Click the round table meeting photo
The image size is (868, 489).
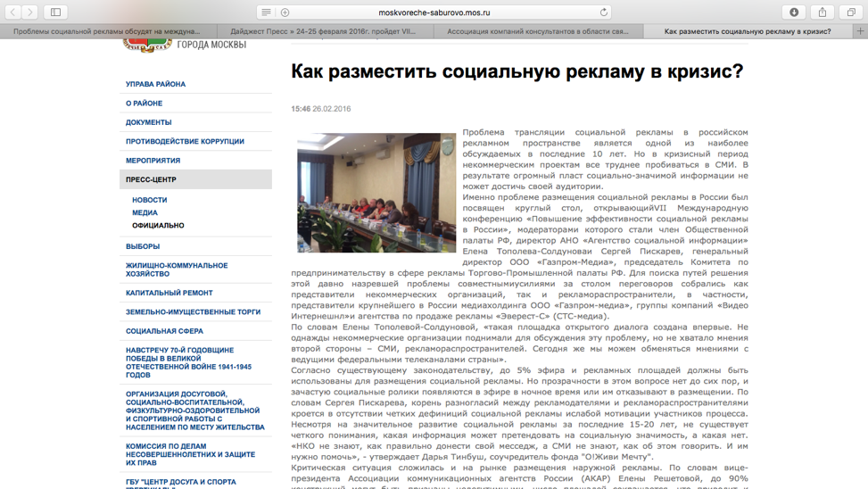[376, 193]
